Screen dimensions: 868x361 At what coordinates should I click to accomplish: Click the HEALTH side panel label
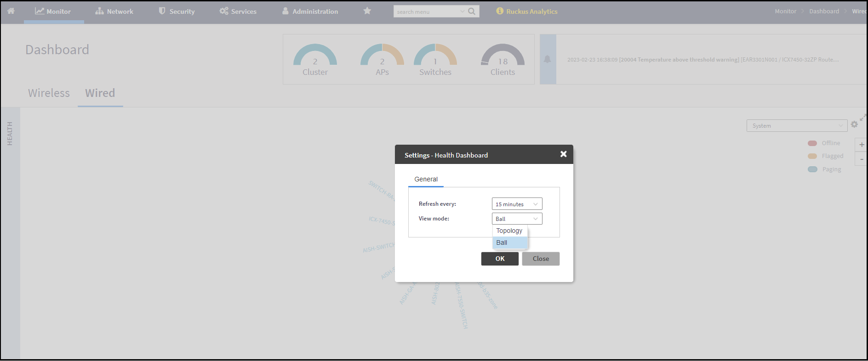point(10,134)
